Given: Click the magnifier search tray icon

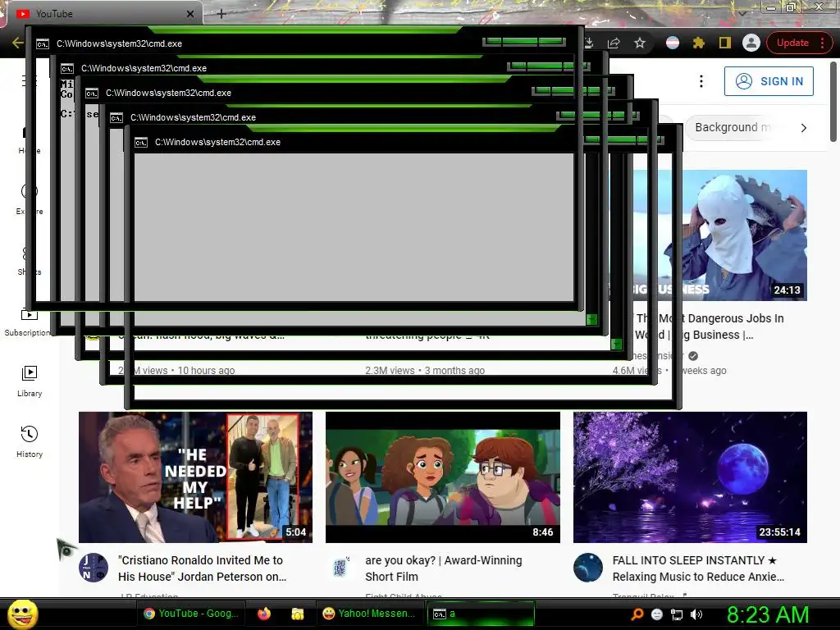Looking at the screenshot, I should click(637, 614).
